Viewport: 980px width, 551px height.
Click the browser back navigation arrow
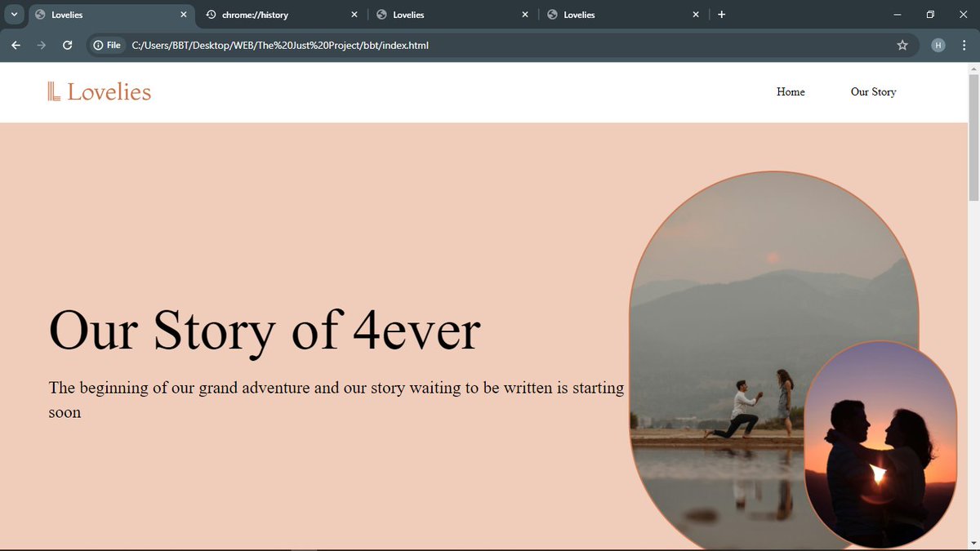(x=16, y=45)
